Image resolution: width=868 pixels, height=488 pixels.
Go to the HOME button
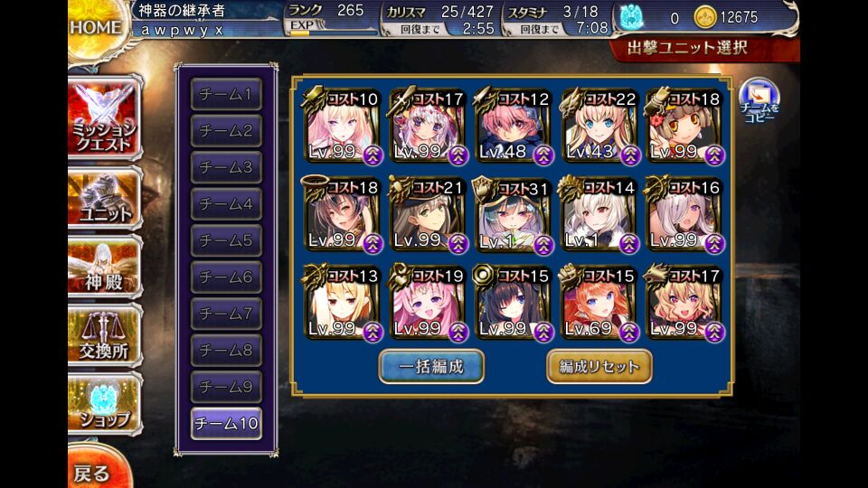click(x=95, y=28)
